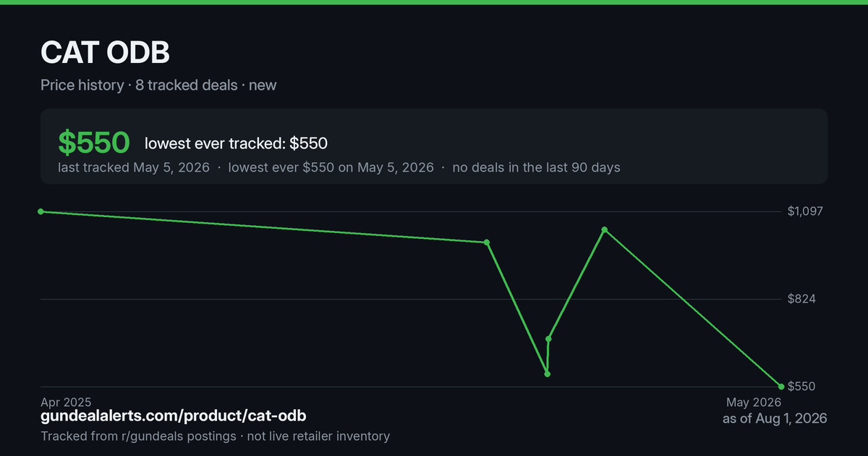The image size is (868, 456).
Task: Select the first data point at Apr 2025
Action: tap(41, 211)
